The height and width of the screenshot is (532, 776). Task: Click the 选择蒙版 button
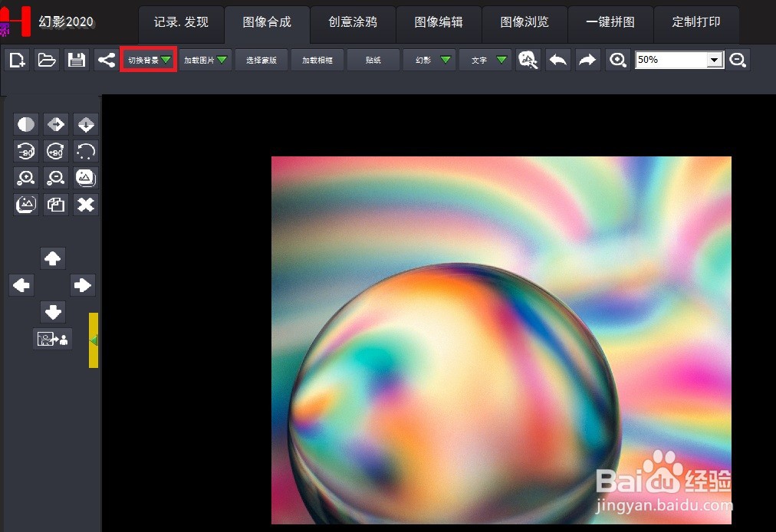pos(261,61)
